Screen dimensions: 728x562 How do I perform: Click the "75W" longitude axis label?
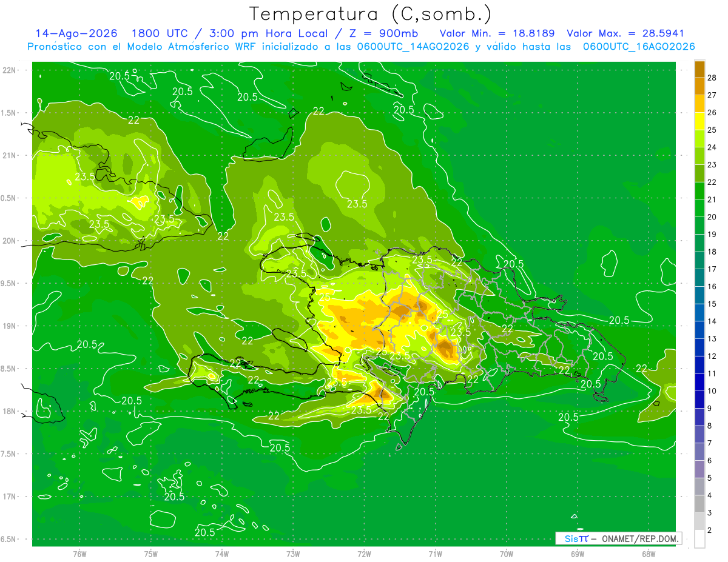(151, 554)
